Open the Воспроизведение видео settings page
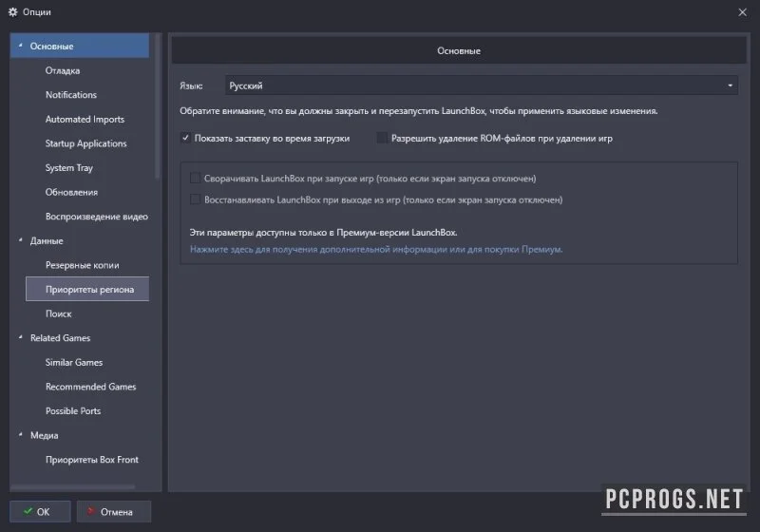This screenshot has width=760, height=532. [x=97, y=217]
